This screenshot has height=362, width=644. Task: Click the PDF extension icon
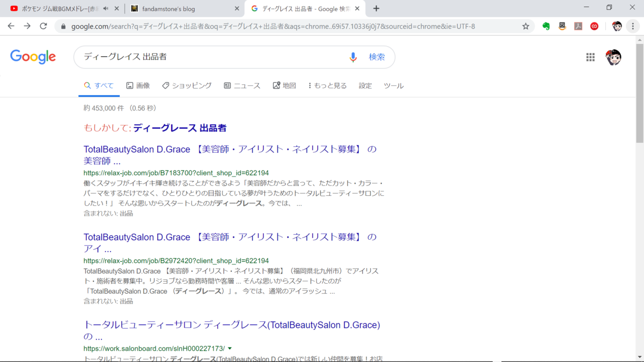[578, 26]
